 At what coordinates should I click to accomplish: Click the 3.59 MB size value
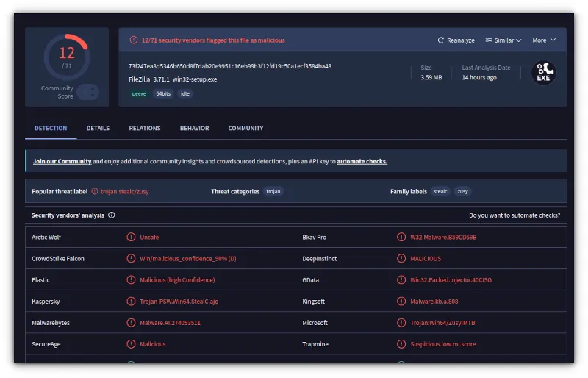pyautogui.click(x=431, y=78)
